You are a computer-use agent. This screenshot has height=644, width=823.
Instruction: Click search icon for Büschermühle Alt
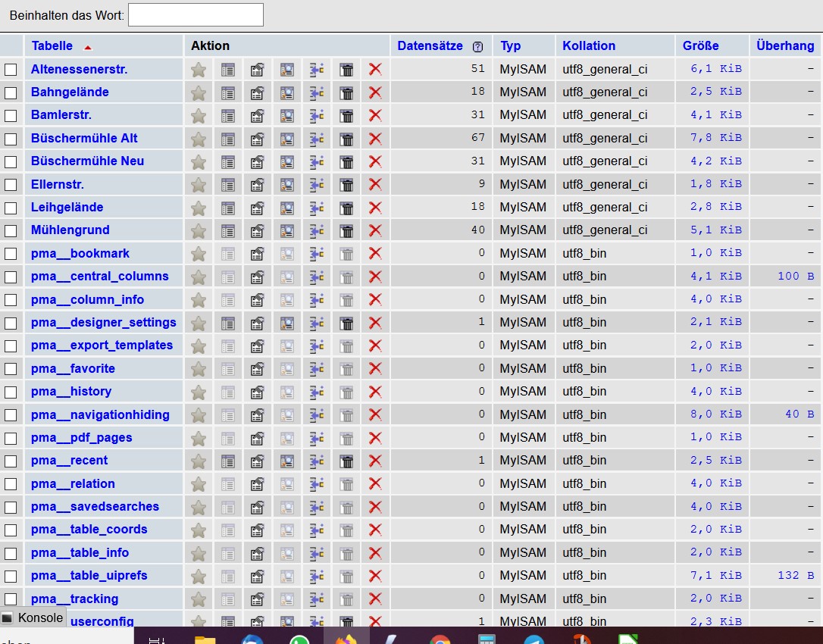[x=287, y=139]
